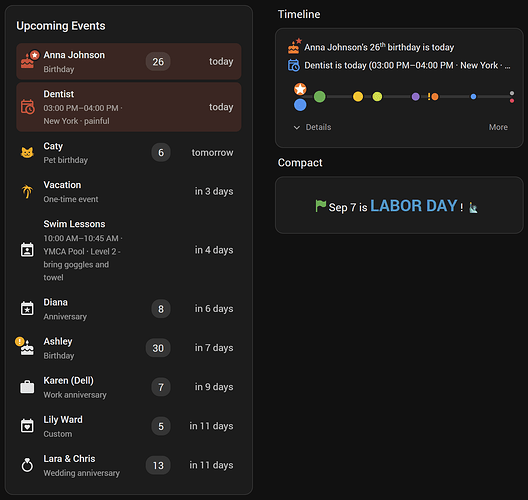Select the green dot on timeline

[320, 97]
